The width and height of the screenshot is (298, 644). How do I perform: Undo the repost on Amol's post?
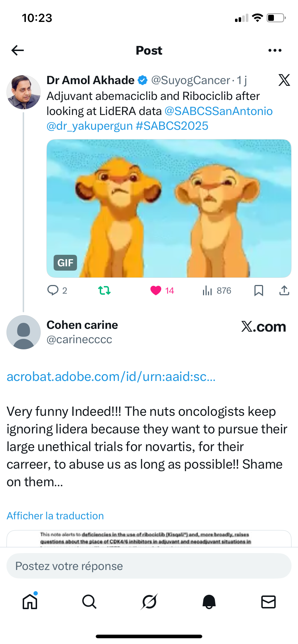pos(104,290)
